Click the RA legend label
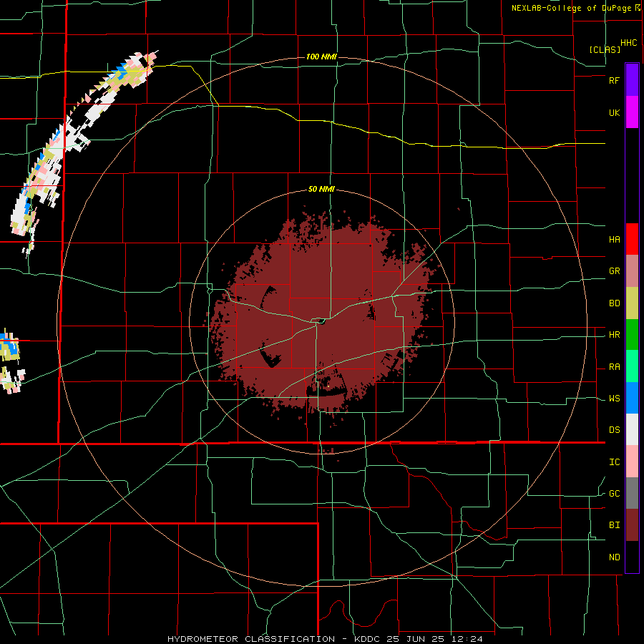This screenshot has width=644, height=644. (x=614, y=367)
